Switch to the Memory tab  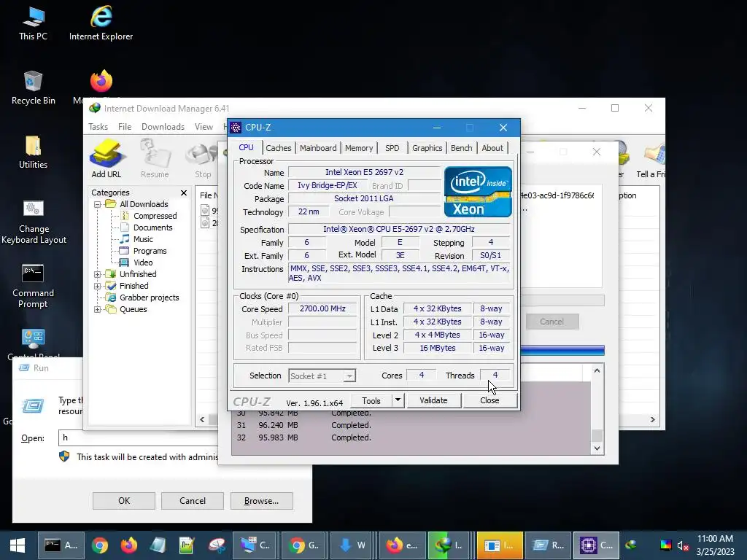tap(359, 148)
